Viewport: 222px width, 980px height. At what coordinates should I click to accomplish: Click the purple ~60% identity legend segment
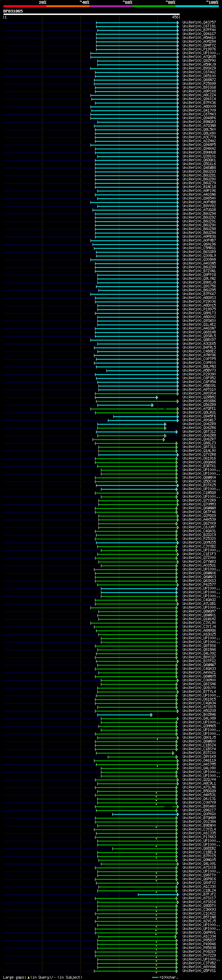tap(111, 6)
